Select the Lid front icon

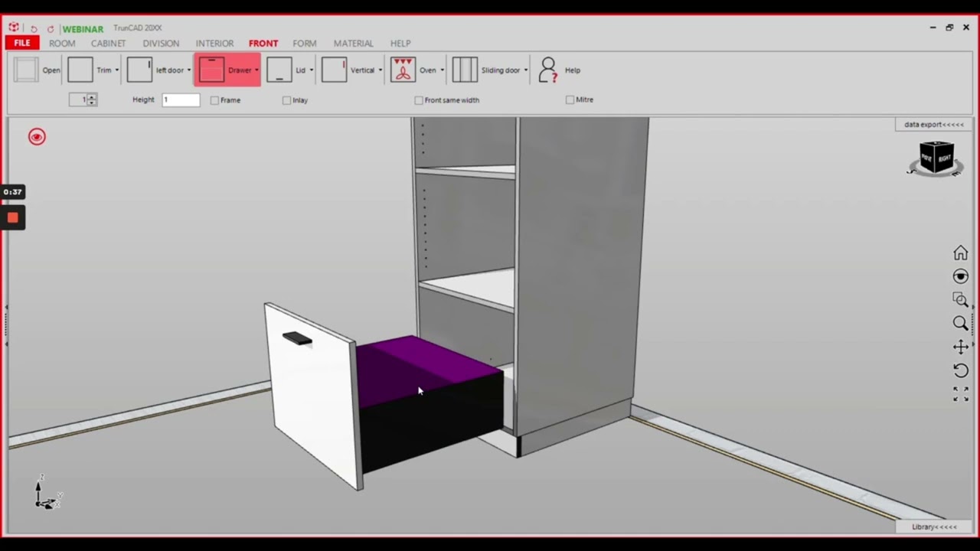(279, 70)
